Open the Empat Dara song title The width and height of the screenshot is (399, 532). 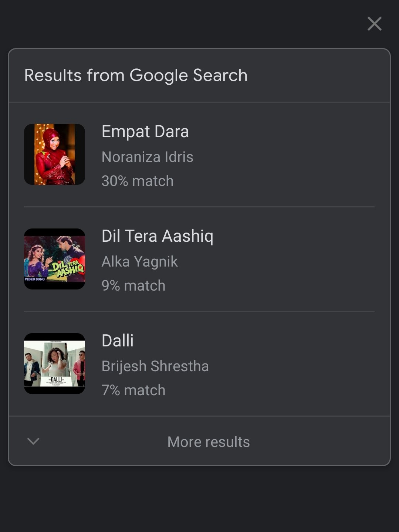tap(145, 132)
